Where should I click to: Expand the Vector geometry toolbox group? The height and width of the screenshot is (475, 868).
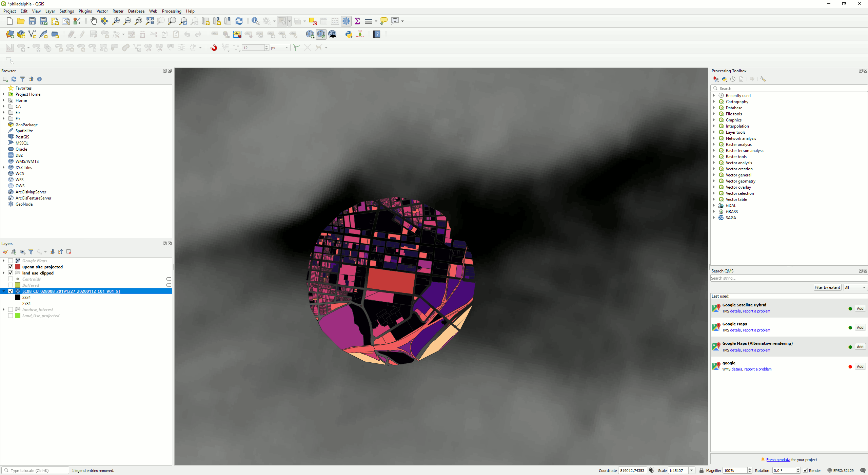714,181
